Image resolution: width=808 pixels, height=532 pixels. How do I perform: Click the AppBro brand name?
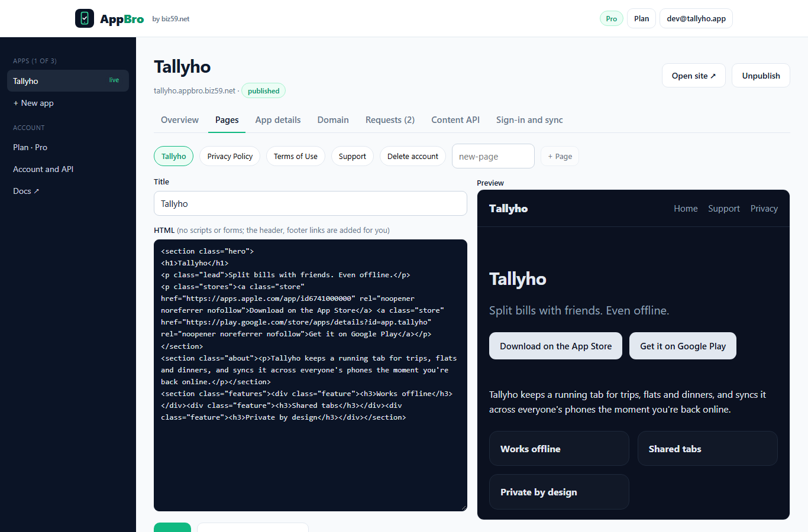tap(122, 19)
